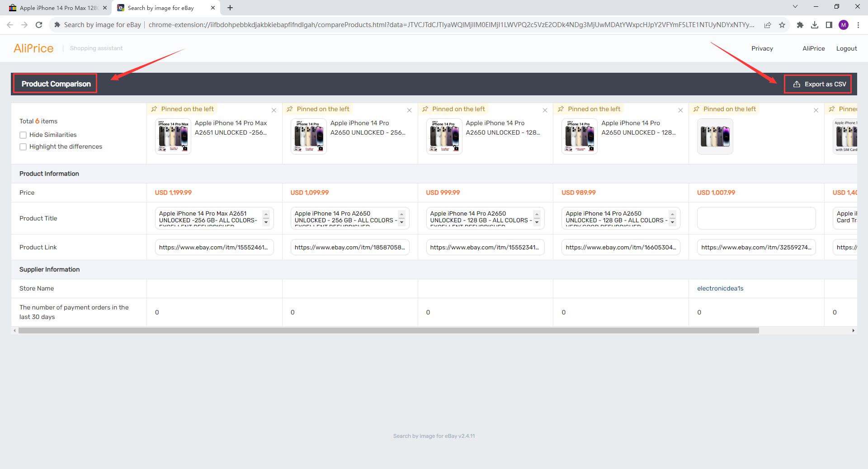
Task: Open the Privacy link in the header
Action: tap(762, 48)
